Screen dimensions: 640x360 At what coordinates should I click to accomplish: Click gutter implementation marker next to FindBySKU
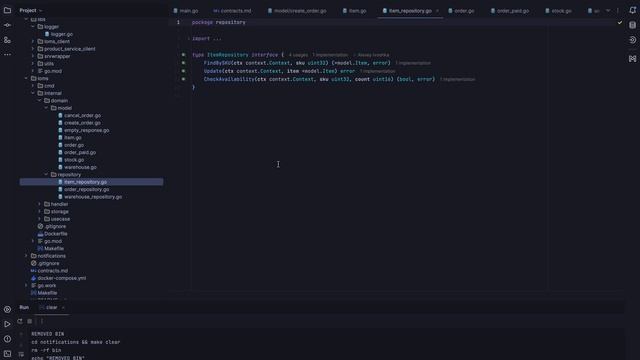click(x=183, y=63)
